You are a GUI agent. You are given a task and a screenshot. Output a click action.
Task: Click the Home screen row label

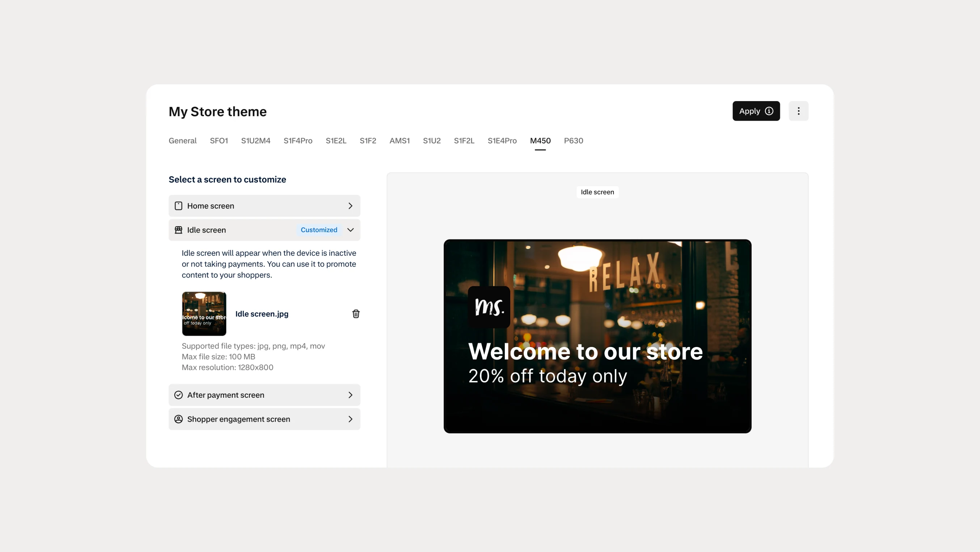[x=210, y=206]
